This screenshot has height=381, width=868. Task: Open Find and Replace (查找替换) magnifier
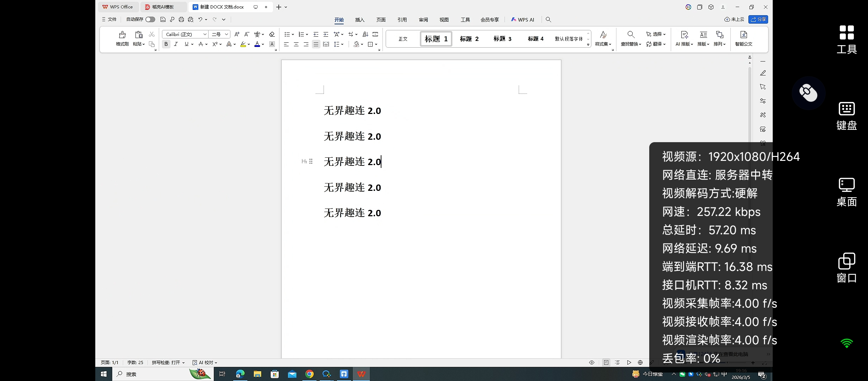click(x=631, y=35)
